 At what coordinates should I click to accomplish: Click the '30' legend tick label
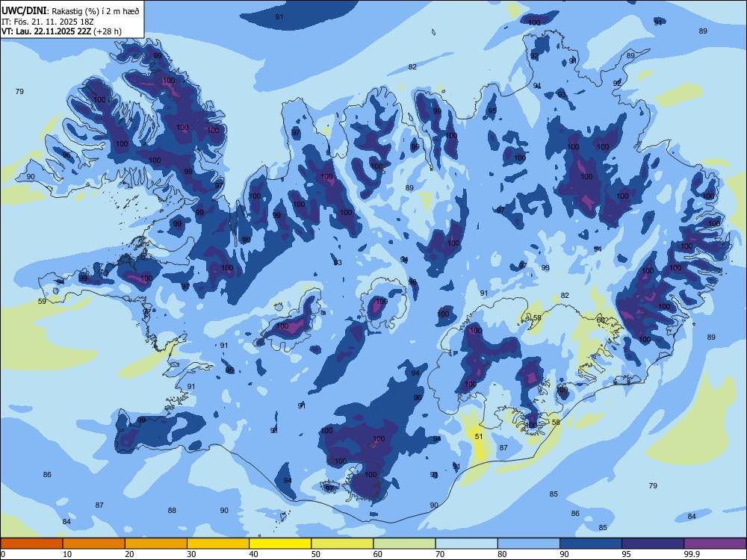coord(191,554)
